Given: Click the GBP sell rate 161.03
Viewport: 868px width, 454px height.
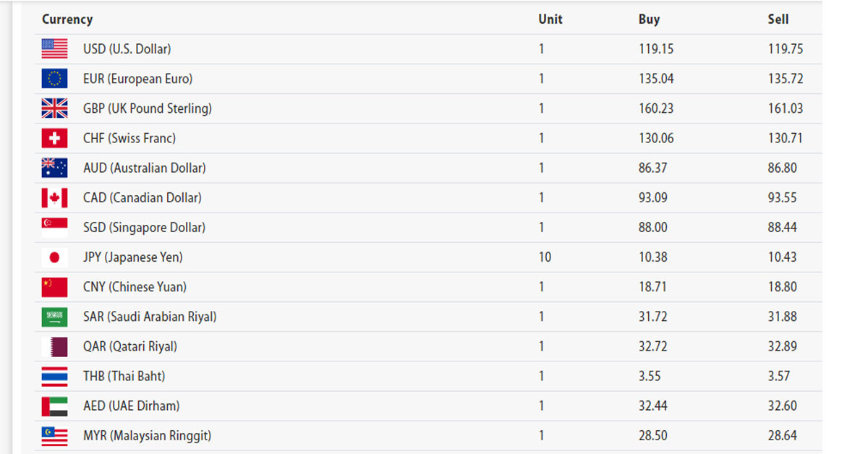Looking at the screenshot, I should pyautogui.click(x=786, y=108).
